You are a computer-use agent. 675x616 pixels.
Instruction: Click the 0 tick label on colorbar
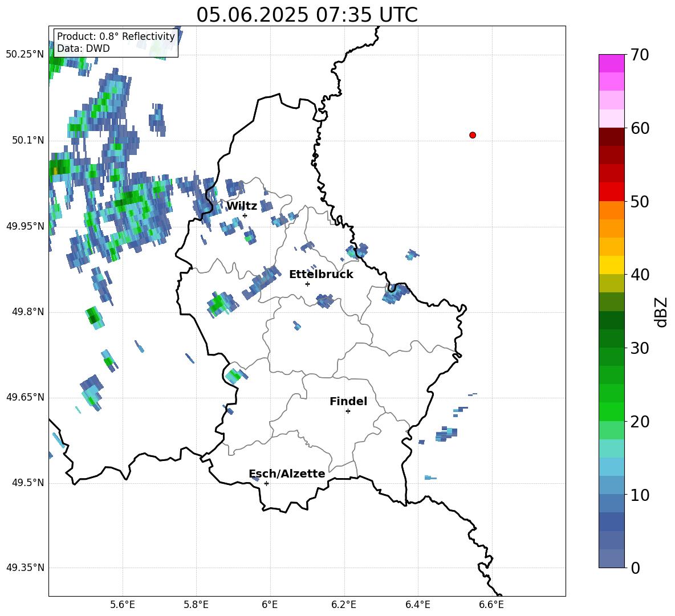point(635,568)
